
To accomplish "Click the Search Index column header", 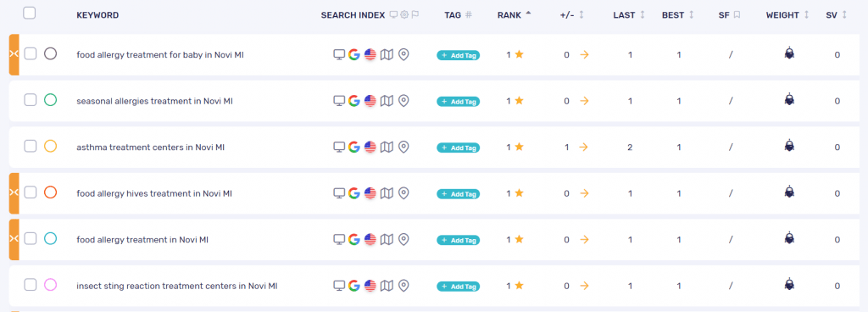I will point(353,15).
